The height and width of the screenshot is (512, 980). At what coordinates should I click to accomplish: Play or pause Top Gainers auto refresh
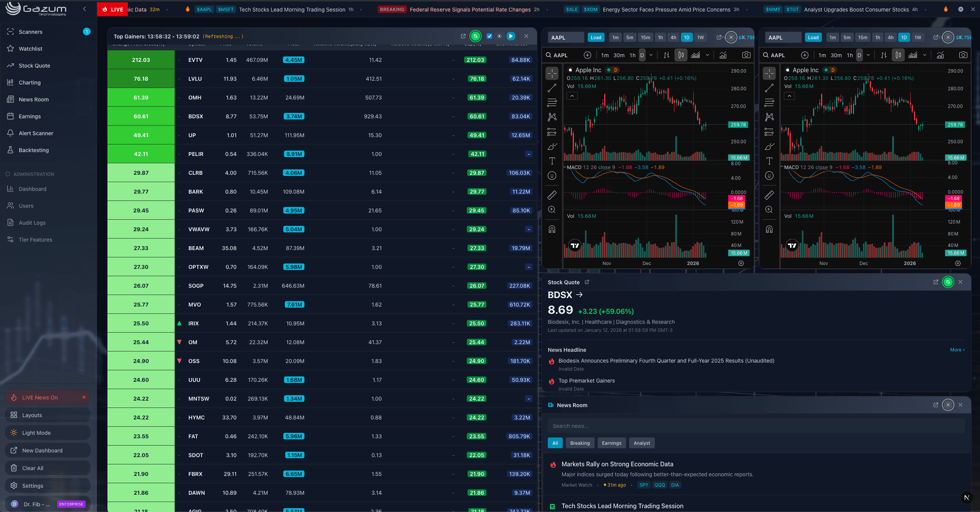click(511, 36)
